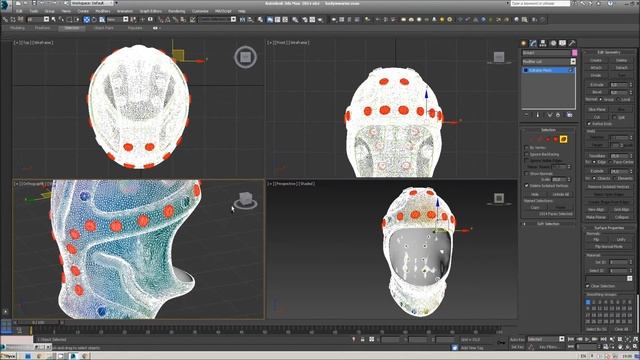Click Select and Link tool in main toolbar

5,20
